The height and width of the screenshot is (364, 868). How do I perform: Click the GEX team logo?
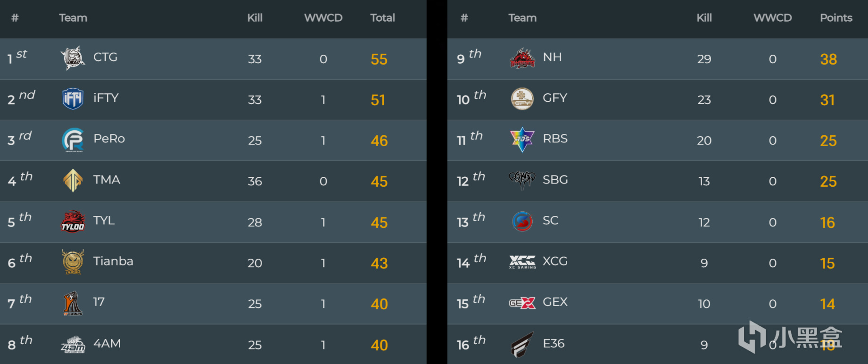(x=522, y=303)
